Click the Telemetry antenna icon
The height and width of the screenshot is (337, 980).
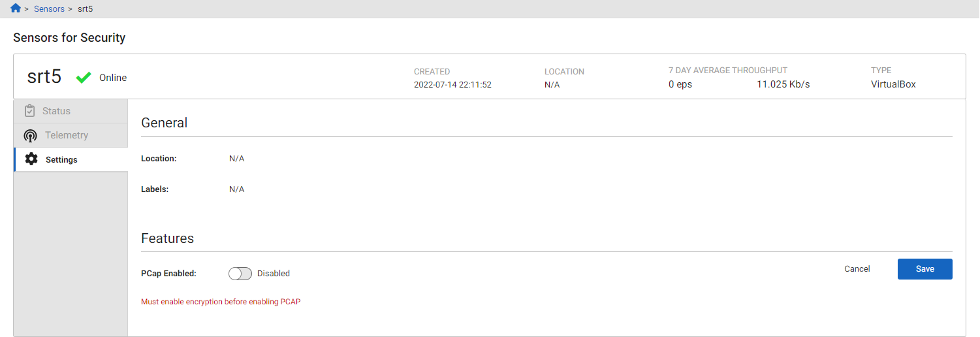[x=30, y=136]
